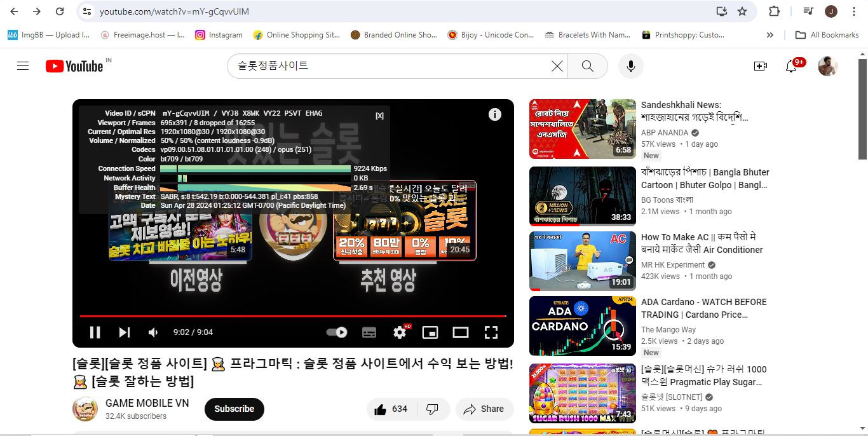Switch to miniplayer
Image resolution: width=868 pixels, height=436 pixels.
click(430, 332)
